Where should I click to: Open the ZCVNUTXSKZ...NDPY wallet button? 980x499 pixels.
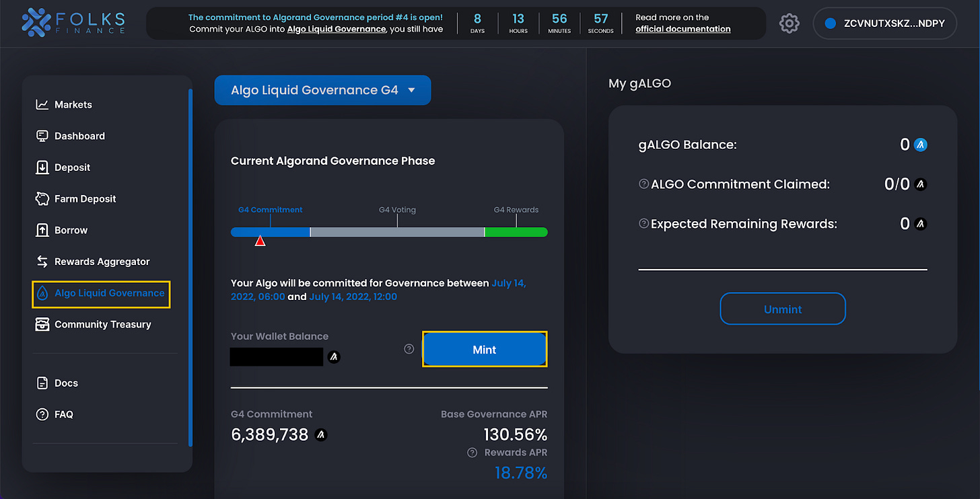[x=884, y=24]
